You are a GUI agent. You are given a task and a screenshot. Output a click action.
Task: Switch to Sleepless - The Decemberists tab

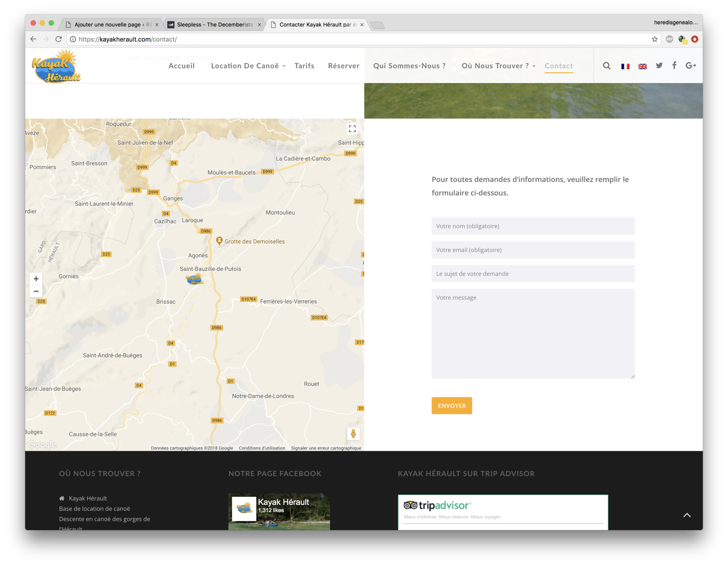[215, 25]
